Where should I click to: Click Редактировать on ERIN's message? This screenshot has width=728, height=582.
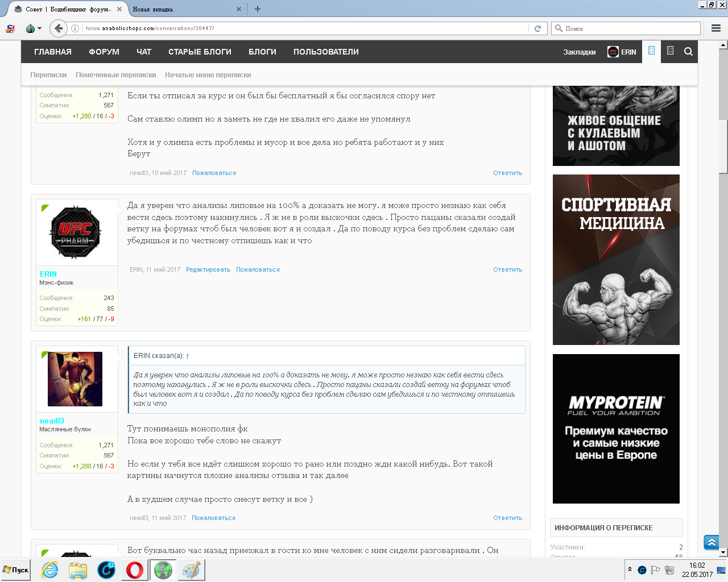tap(208, 269)
